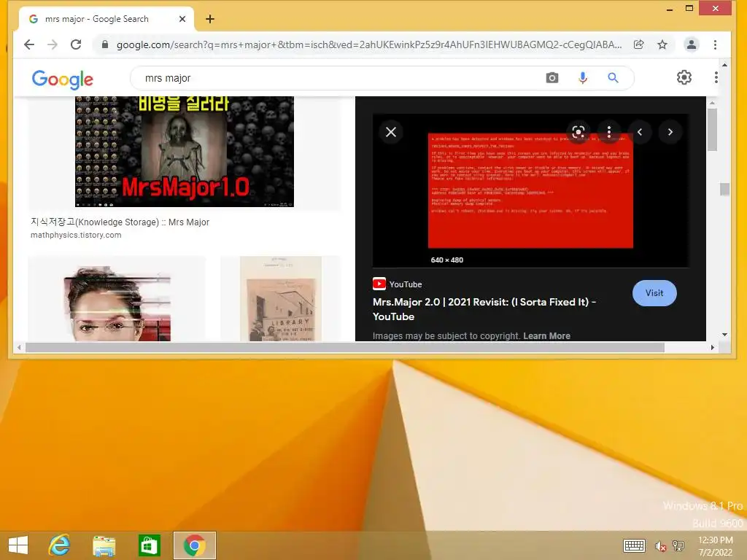The height and width of the screenshot is (560, 747).
Task: Click the Visit button
Action: (x=654, y=293)
